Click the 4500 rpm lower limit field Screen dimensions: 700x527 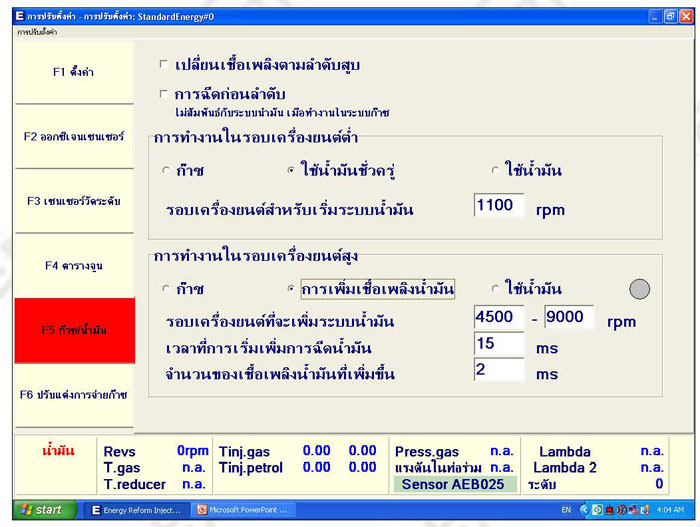pos(498,319)
